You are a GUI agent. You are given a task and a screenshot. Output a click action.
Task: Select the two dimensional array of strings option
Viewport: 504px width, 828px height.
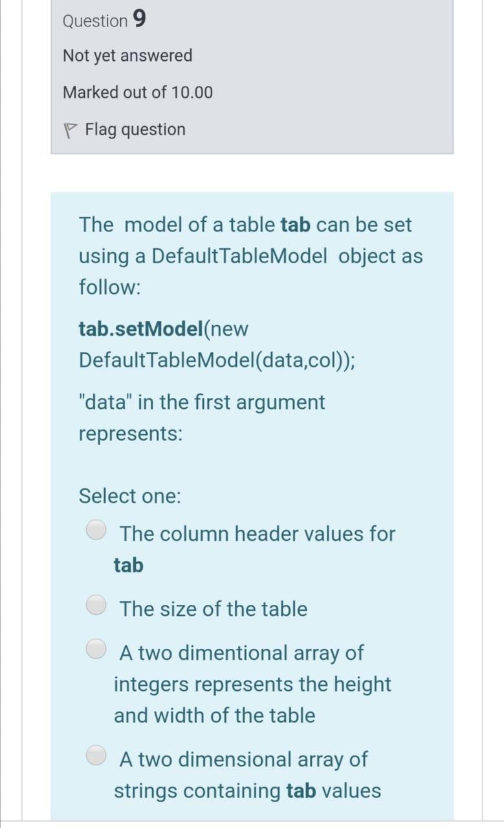pos(96,756)
